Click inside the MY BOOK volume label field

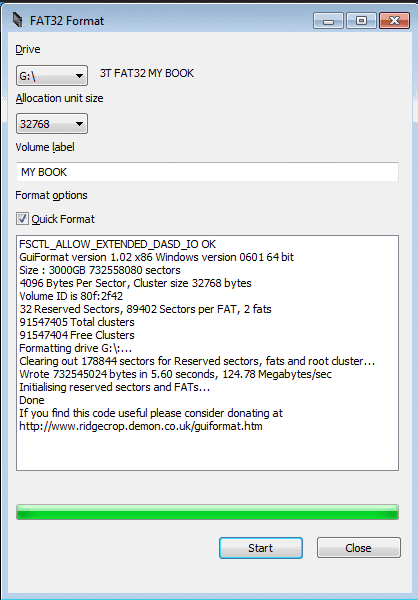[x=207, y=172]
